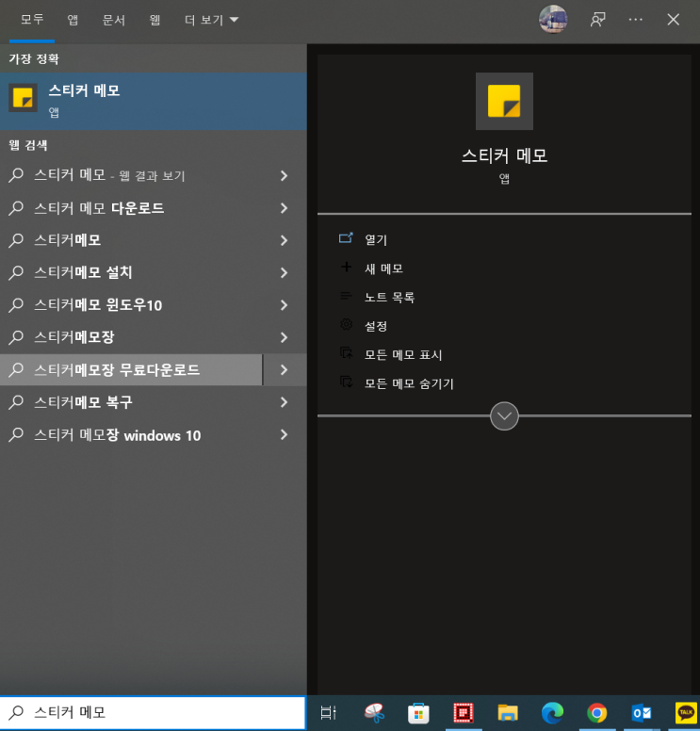The image size is (700, 731).
Task: Click 새 메모 action
Action: pyautogui.click(x=383, y=268)
